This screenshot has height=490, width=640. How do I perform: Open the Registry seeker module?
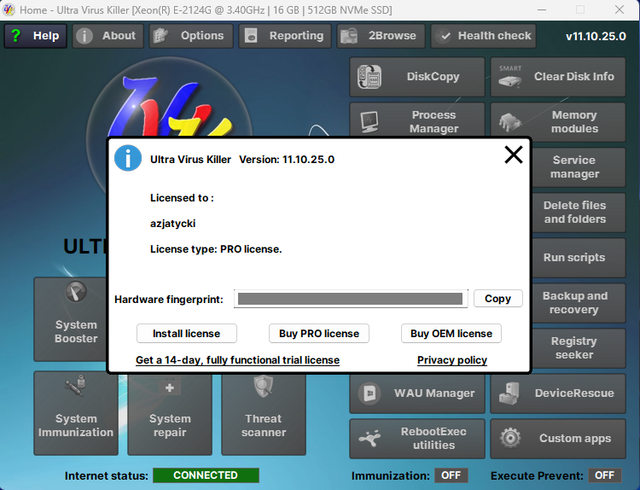click(578, 348)
